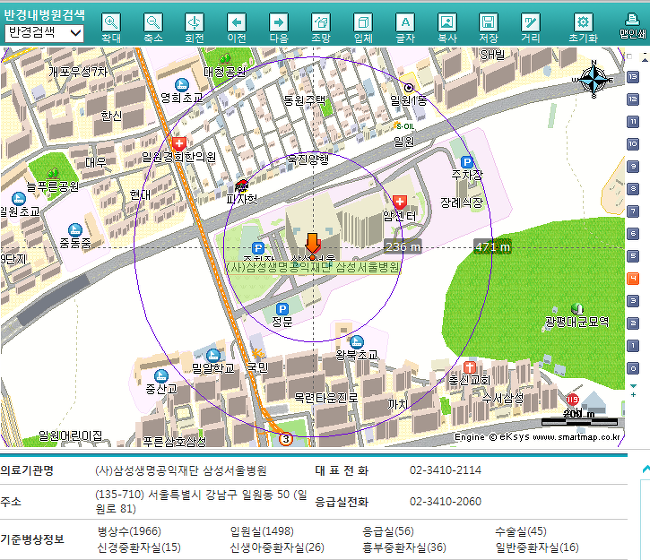Screen dimensions: 650x560
Task: Click the highlighted orange zoom level 4
Action: tap(633, 278)
